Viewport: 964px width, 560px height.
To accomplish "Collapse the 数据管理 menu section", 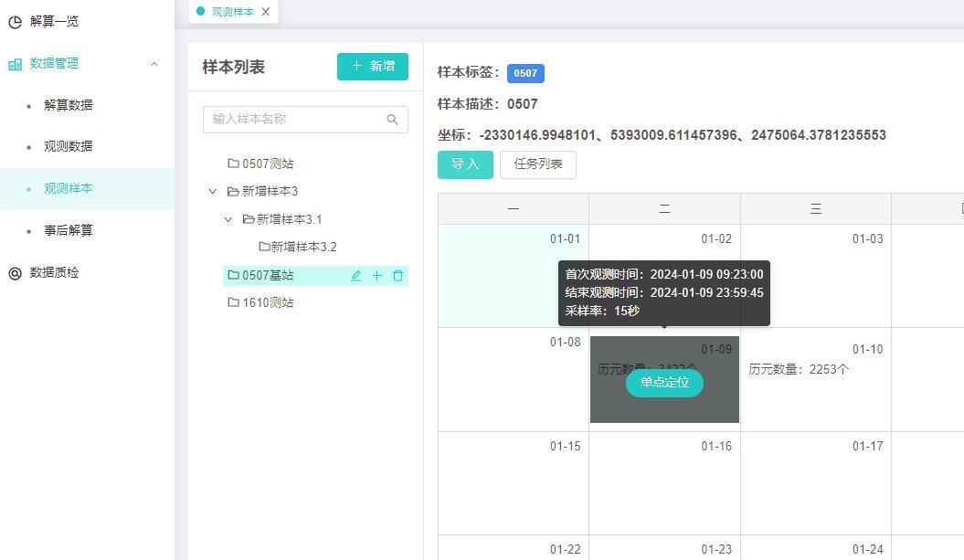I will [x=154, y=63].
